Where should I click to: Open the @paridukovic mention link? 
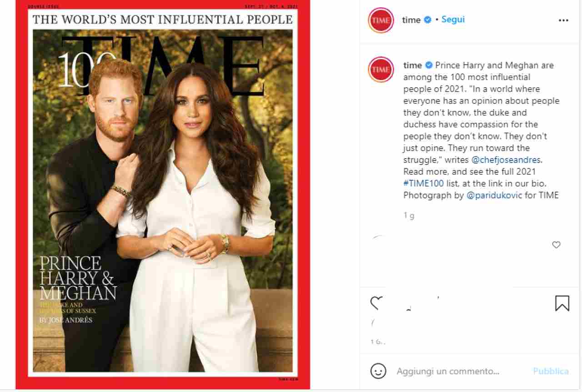(494, 195)
